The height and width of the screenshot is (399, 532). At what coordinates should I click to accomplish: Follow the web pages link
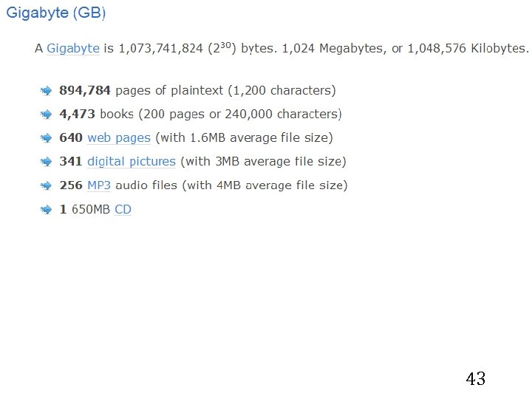click(x=119, y=138)
